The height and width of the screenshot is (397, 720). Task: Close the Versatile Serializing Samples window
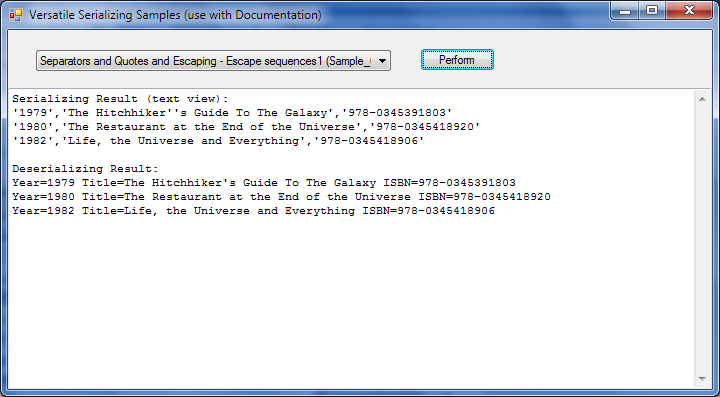coord(689,11)
